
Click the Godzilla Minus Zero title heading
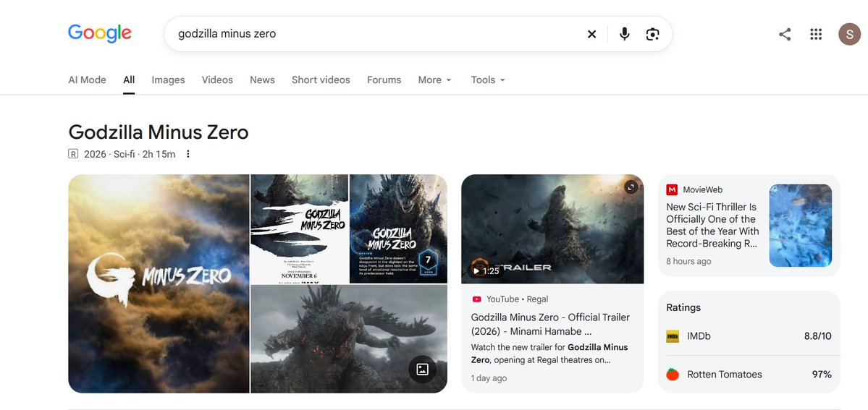click(x=159, y=132)
